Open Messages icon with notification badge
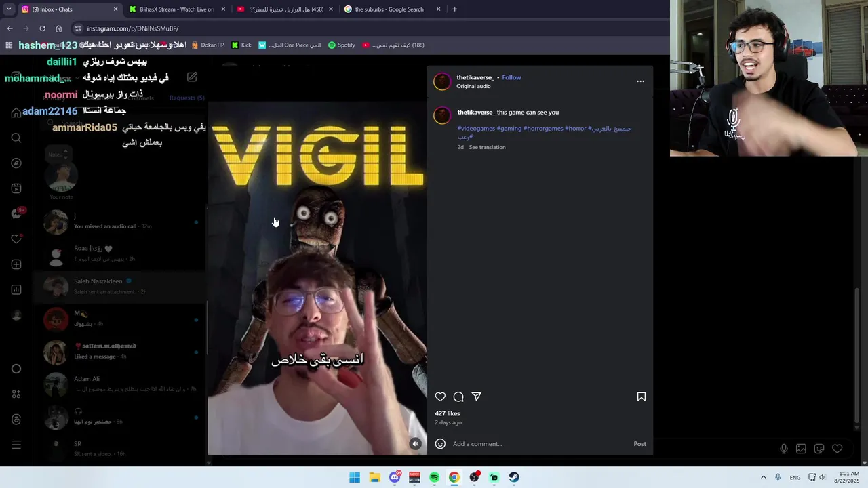The image size is (868, 488). click(x=17, y=213)
